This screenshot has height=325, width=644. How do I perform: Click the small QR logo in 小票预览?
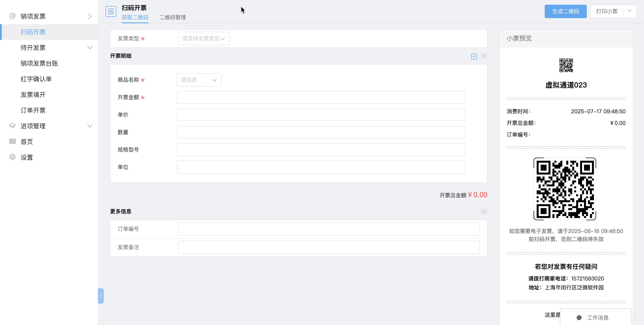coord(566,65)
